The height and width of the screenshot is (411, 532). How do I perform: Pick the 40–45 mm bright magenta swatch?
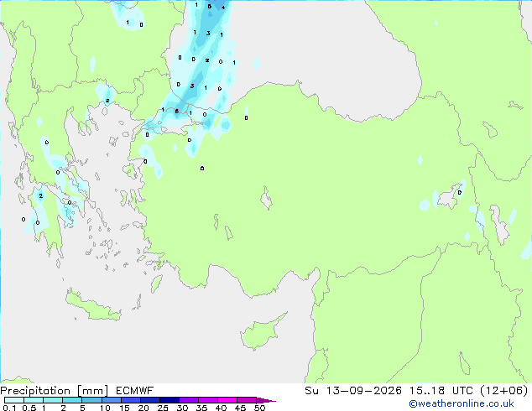pyautogui.click(x=227, y=400)
